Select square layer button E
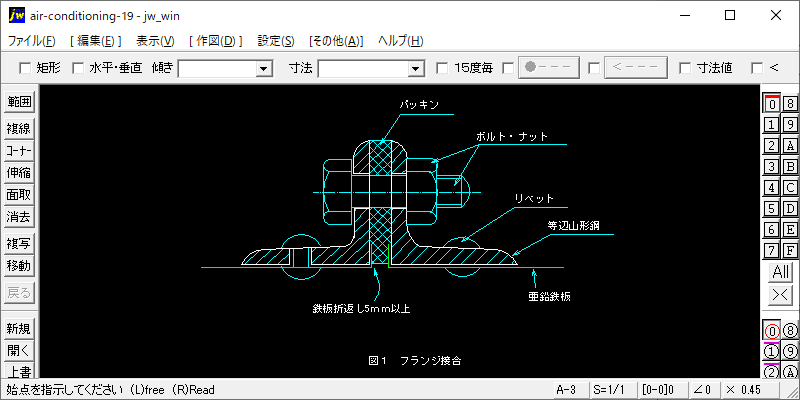 click(x=790, y=230)
